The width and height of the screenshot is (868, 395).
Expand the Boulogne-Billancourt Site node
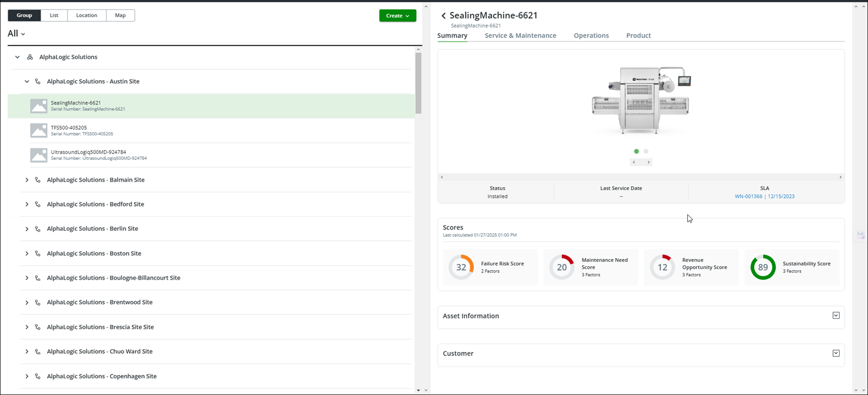pos(26,278)
